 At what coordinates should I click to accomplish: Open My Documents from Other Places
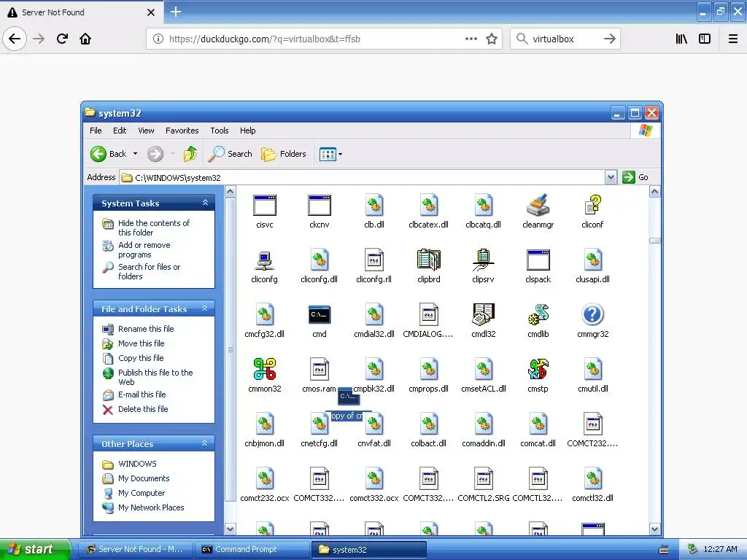tap(144, 478)
